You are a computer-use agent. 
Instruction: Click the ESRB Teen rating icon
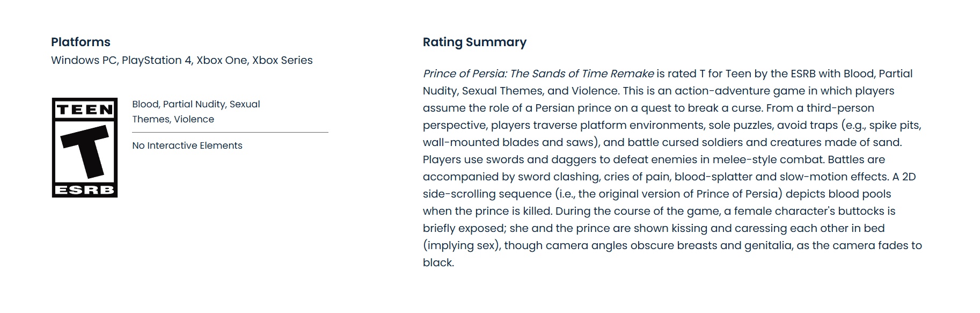[x=84, y=148]
